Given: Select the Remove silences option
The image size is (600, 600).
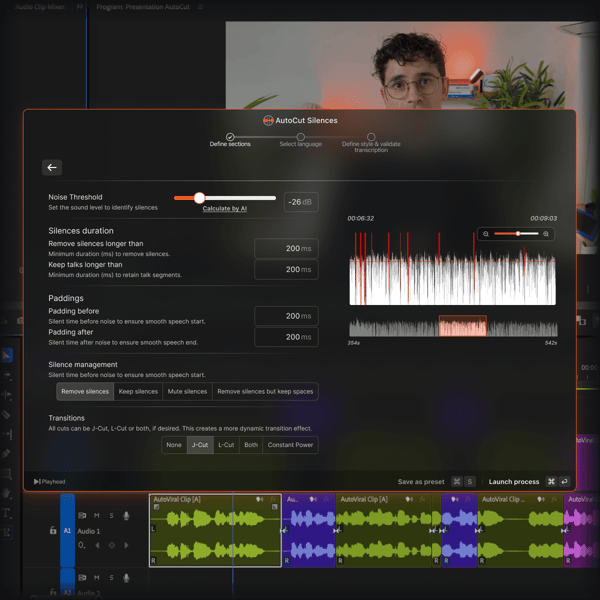Looking at the screenshot, I should tap(85, 392).
